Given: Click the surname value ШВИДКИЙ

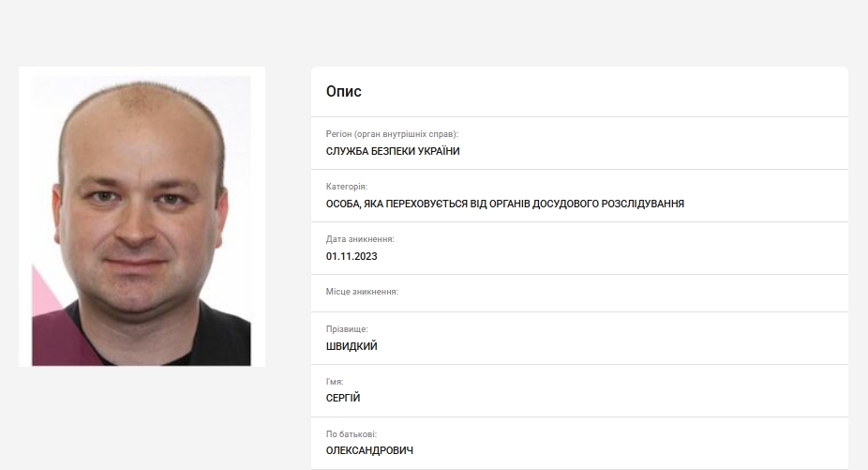Looking at the screenshot, I should [x=352, y=346].
